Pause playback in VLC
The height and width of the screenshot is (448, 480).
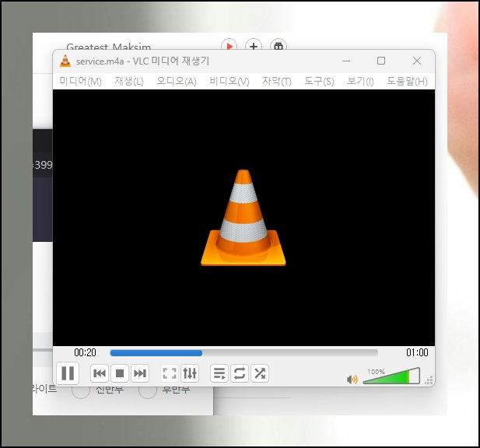point(68,373)
